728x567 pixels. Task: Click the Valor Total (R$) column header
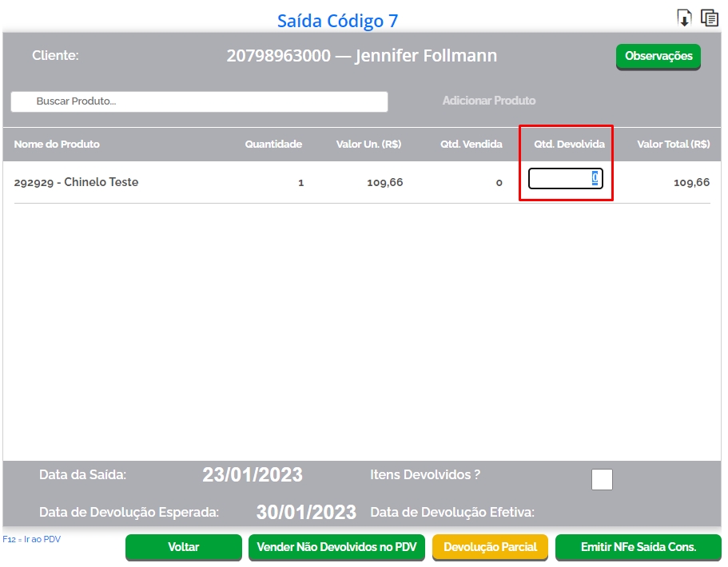[673, 145]
